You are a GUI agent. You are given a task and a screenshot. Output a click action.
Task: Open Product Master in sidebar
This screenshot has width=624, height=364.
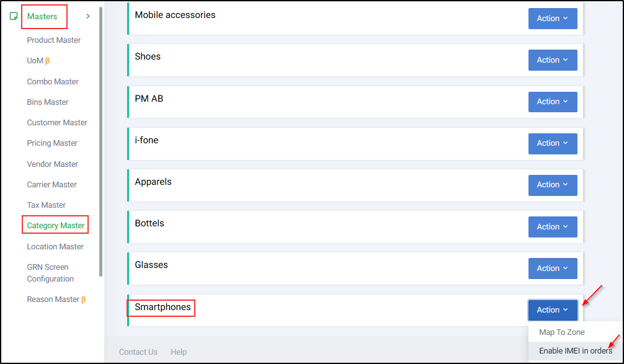tap(54, 40)
